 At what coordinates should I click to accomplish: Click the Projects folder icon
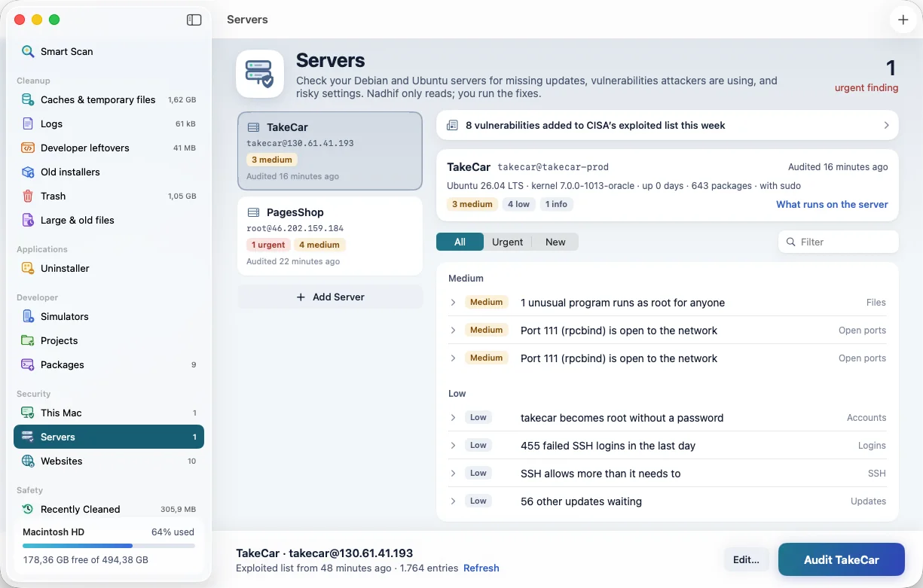[28, 340]
